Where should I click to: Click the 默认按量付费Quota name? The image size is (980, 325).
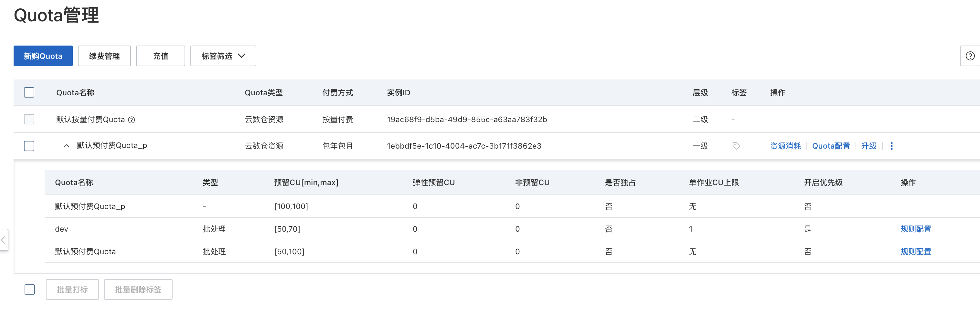tap(91, 119)
